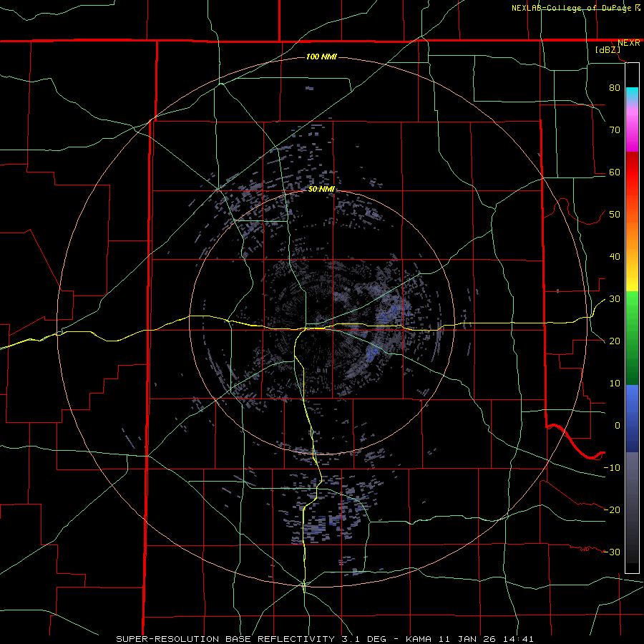This screenshot has height=644, width=644.
Task: Click the -30 value on dBZ scale
Action: (x=612, y=552)
